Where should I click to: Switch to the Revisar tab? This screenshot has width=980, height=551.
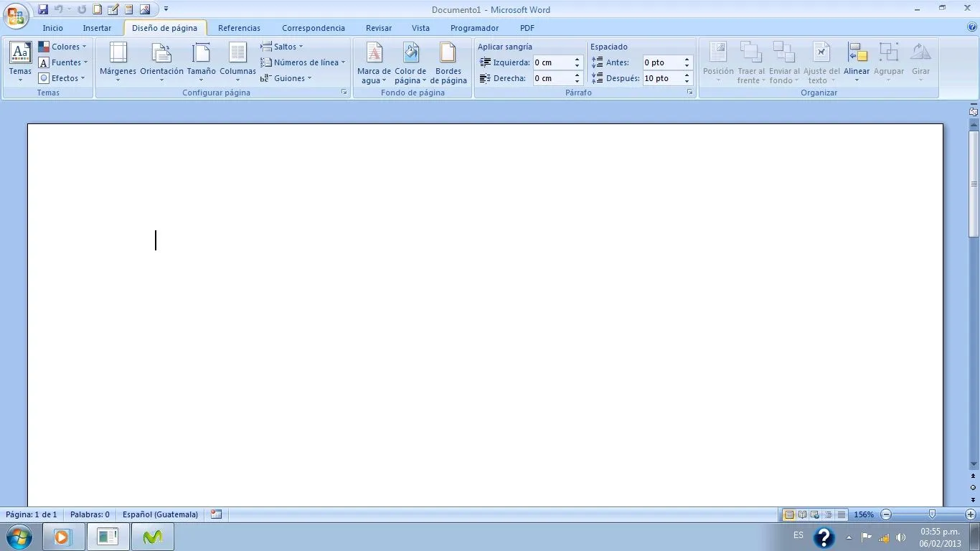(x=378, y=27)
